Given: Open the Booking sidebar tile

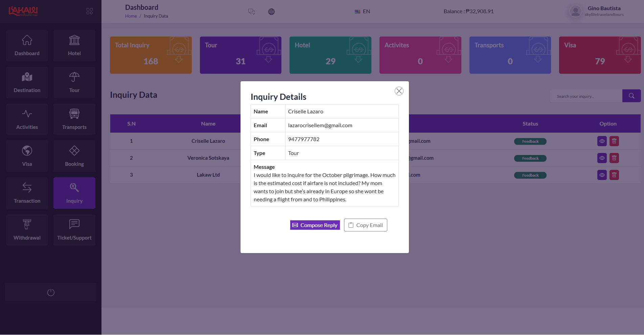Looking at the screenshot, I should (74, 156).
